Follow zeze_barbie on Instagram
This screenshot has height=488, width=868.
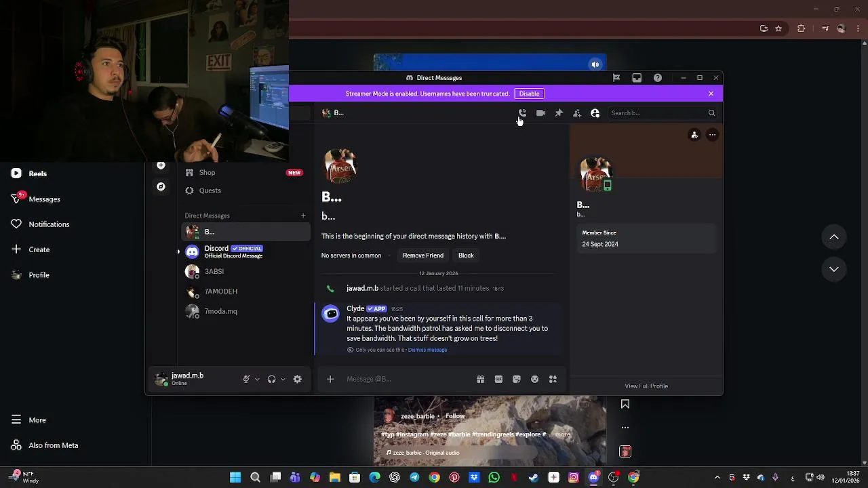pos(455,416)
